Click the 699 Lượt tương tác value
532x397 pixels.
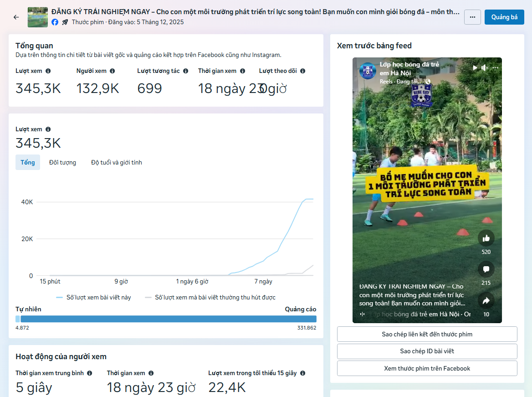click(x=149, y=88)
